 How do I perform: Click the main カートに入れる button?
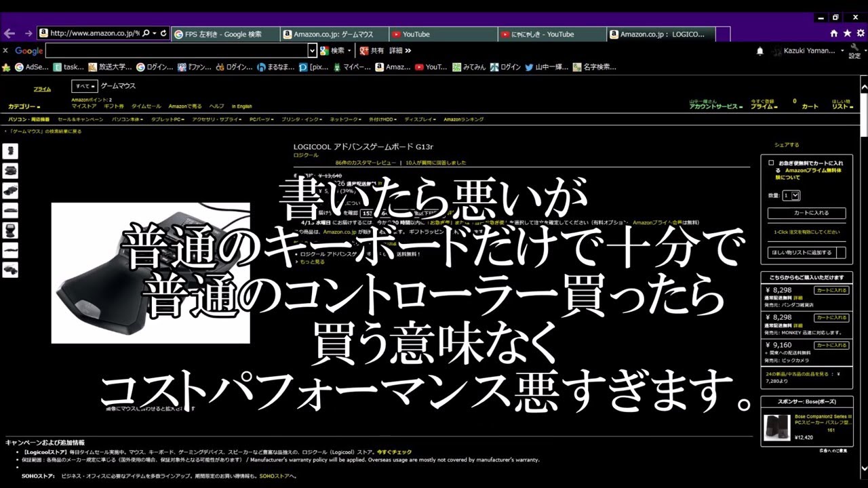pyautogui.click(x=807, y=213)
